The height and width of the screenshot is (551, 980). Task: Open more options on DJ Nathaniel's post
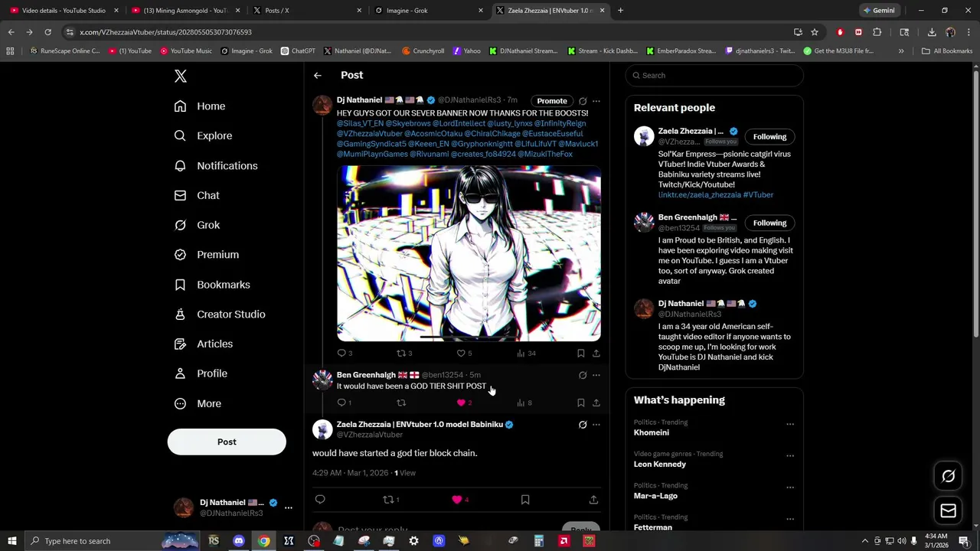596,101
